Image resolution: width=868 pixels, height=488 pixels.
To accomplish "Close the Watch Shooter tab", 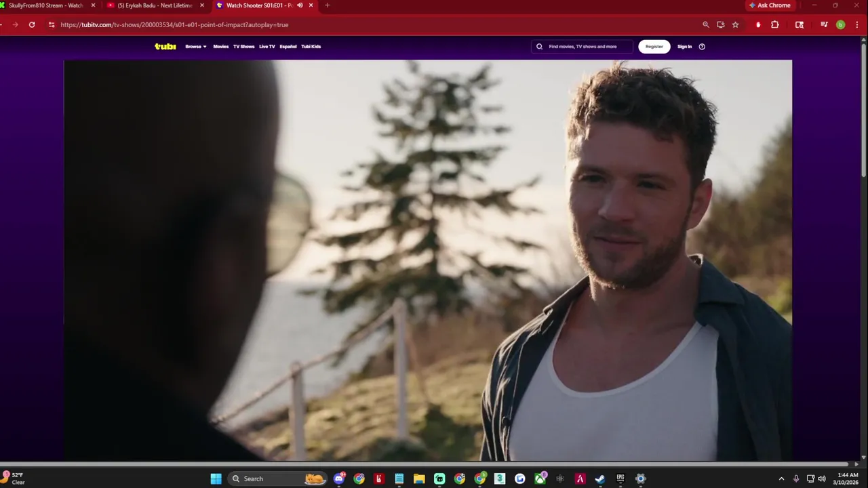I will (x=311, y=5).
